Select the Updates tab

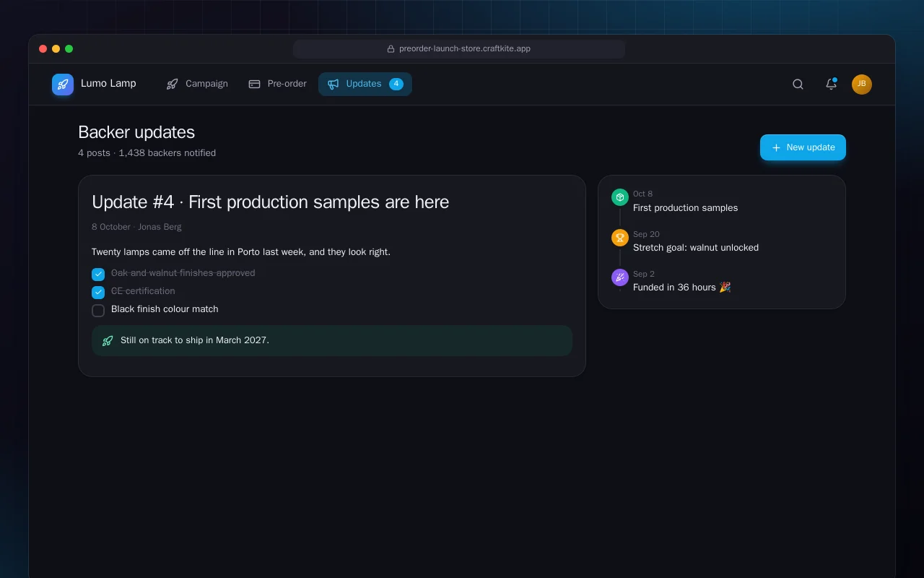tap(365, 84)
